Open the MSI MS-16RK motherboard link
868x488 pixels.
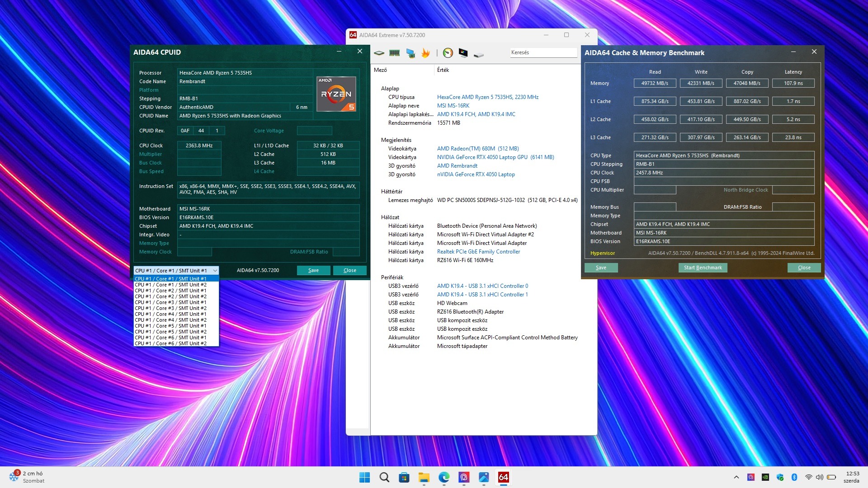(453, 106)
